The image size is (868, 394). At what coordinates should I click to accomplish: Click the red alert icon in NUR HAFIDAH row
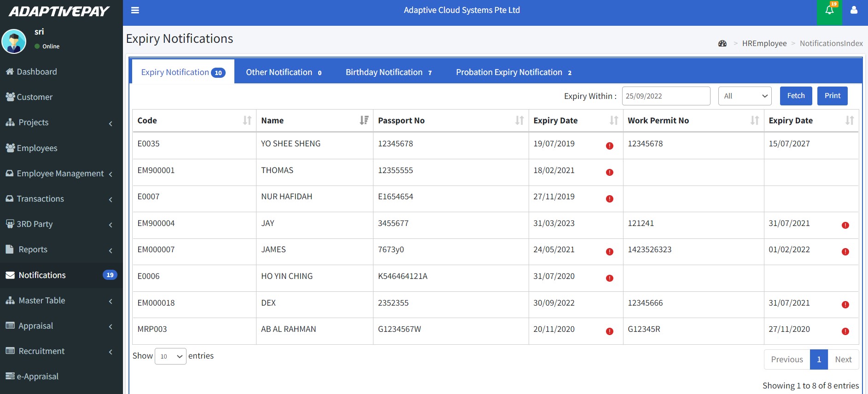pos(610,199)
